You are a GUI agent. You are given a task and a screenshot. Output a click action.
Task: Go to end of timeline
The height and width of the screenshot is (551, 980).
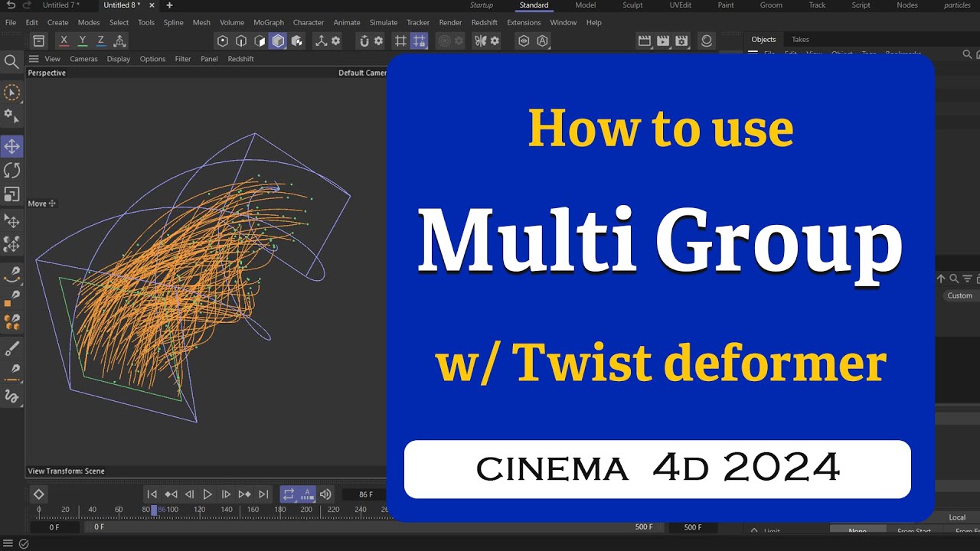click(263, 494)
